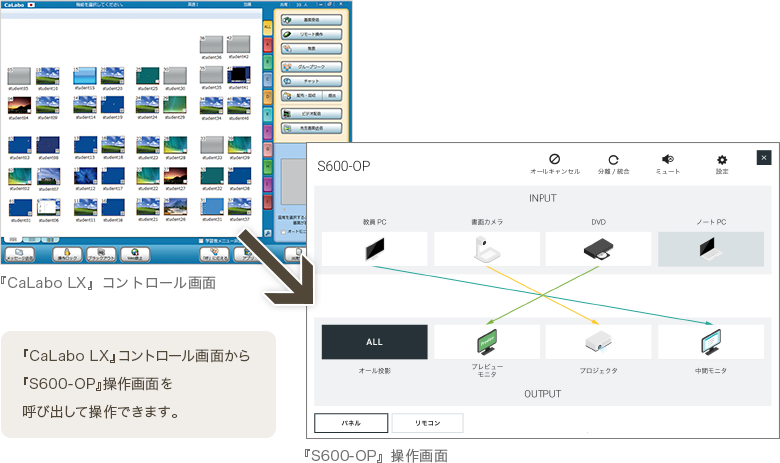Toggle the 学習者メニュー checkbox

[201, 241]
